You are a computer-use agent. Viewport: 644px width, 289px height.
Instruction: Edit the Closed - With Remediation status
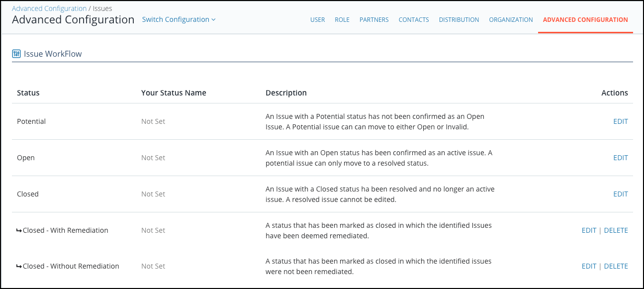pyautogui.click(x=589, y=230)
